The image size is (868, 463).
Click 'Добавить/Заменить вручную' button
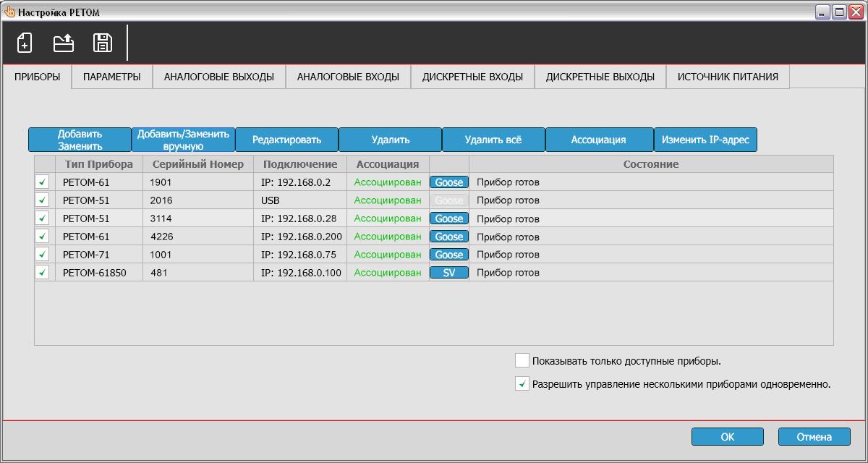pos(184,140)
